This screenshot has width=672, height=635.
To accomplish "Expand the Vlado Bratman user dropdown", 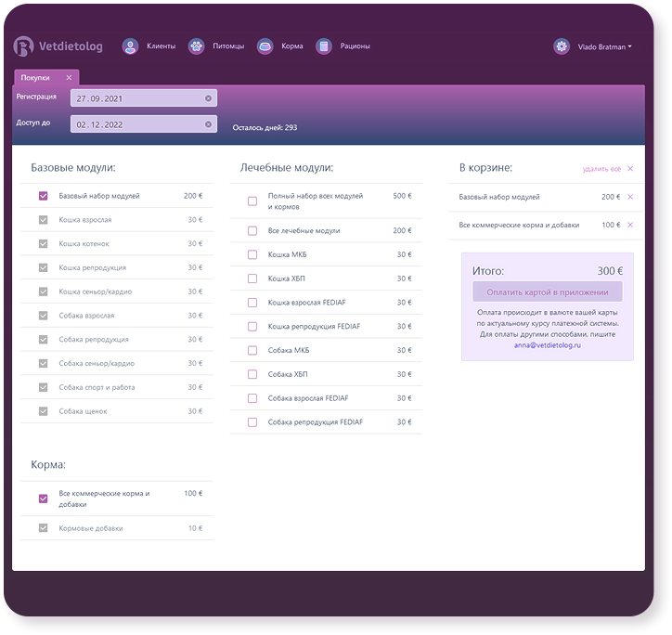I will click(x=604, y=46).
